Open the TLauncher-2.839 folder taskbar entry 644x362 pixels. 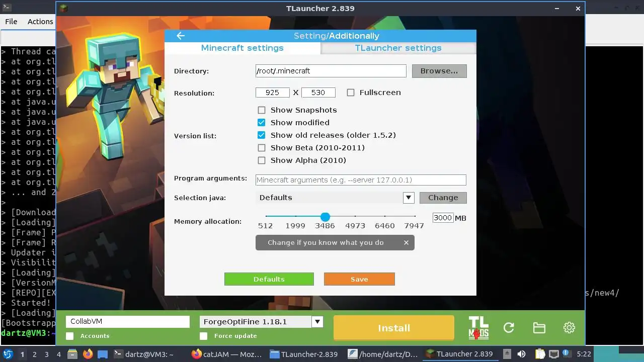tap(304, 354)
